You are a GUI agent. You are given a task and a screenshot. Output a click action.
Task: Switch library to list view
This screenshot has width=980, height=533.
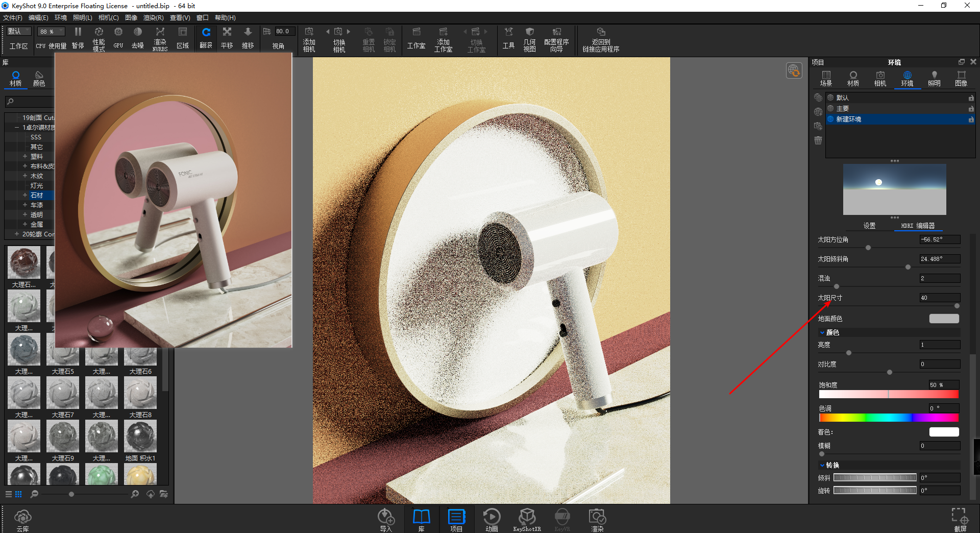pos(9,494)
